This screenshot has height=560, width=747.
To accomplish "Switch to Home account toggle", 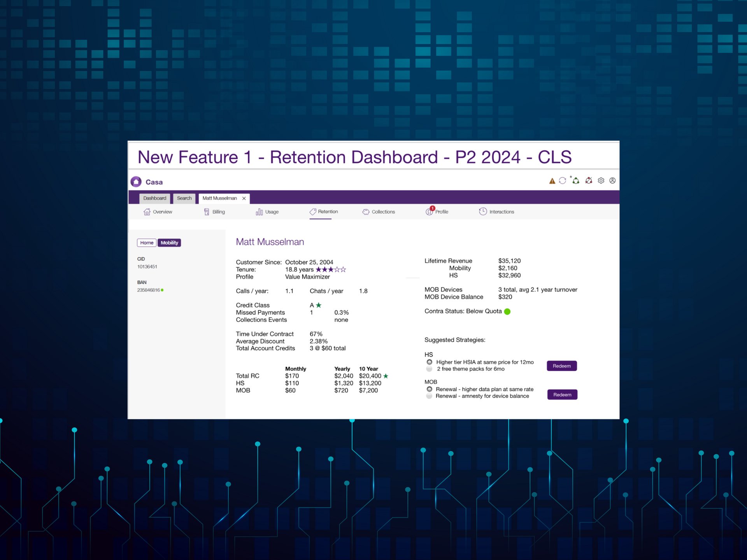I will point(147,243).
